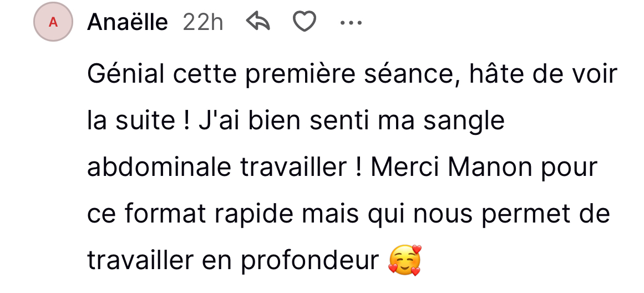
Task: Click the smiling face with hearts emoji
Action: click(405, 261)
